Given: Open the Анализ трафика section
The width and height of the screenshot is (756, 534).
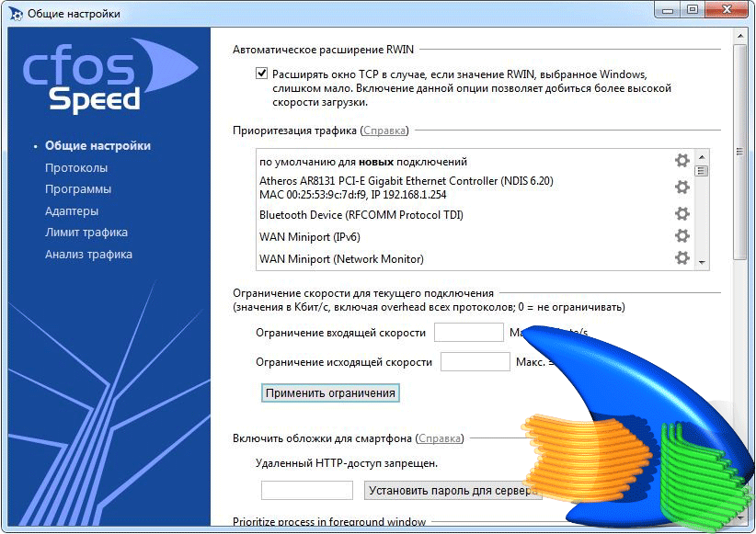Looking at the screenshot, I should click(88, 254).
